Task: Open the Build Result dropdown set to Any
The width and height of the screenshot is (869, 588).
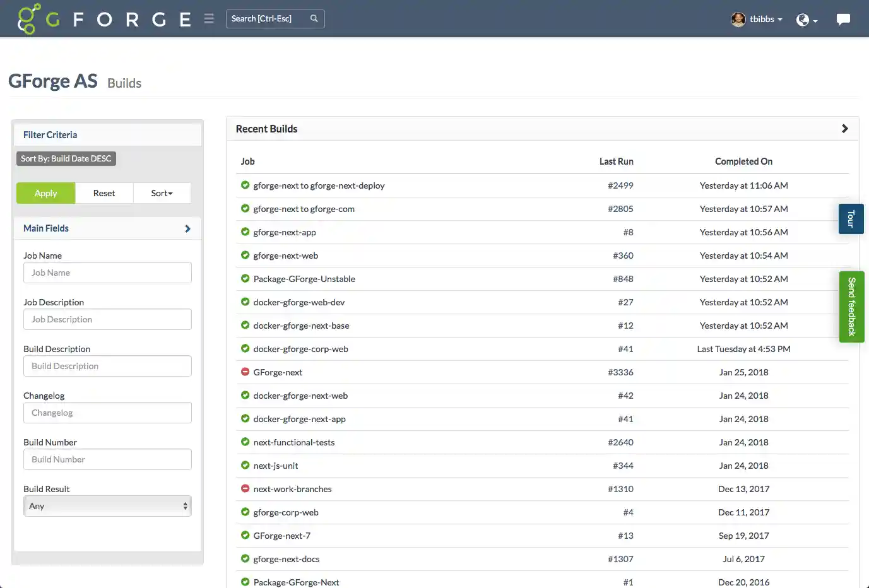Action: (107, 505)
